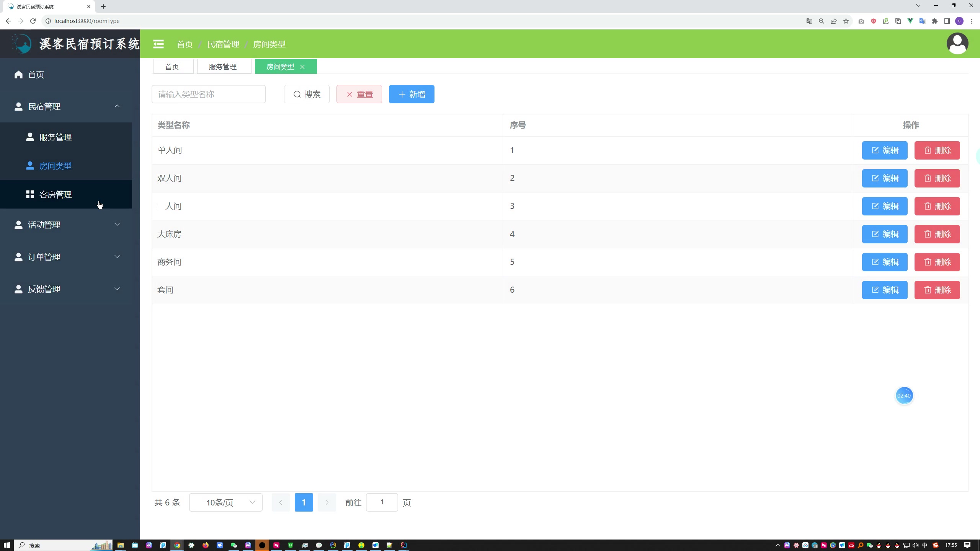Open the side panel browser icon
This screenshot has height=551, width=980.
coord(947,21)
